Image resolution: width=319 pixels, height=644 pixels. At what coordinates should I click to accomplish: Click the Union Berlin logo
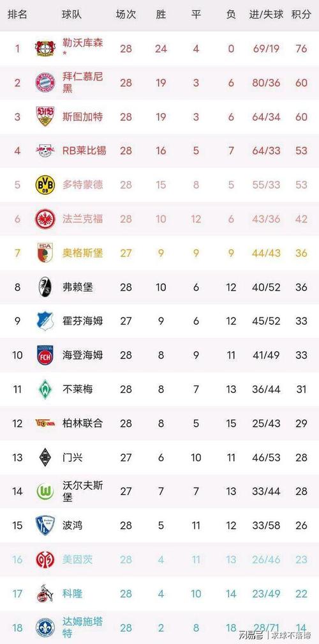point(45,423)
